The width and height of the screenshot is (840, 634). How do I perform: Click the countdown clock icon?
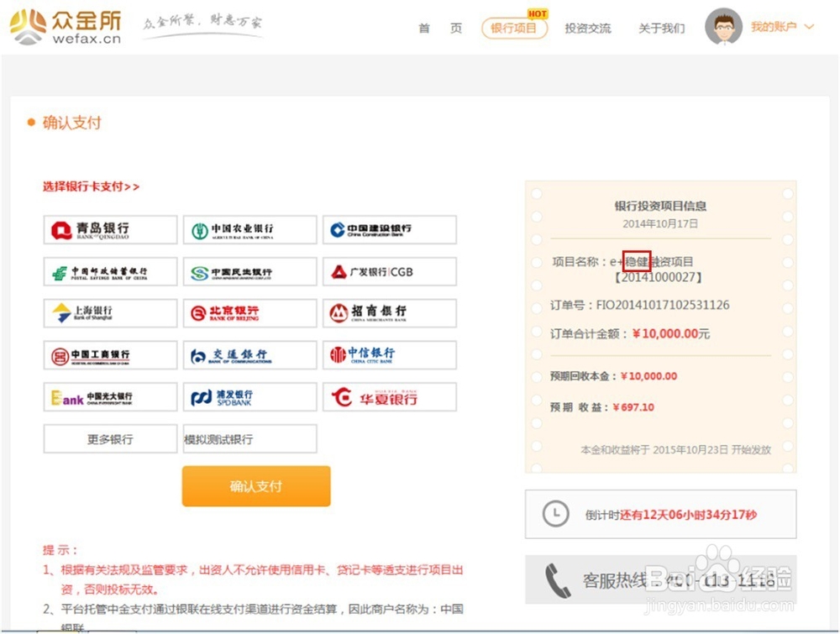555,514
